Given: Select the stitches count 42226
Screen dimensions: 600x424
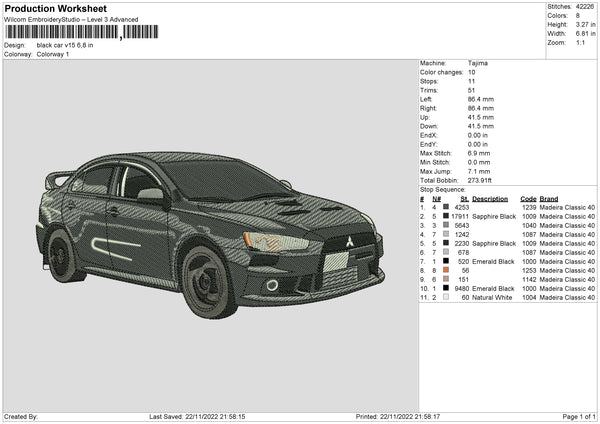Looking at the screenshot, I should (x=585, y=7).
